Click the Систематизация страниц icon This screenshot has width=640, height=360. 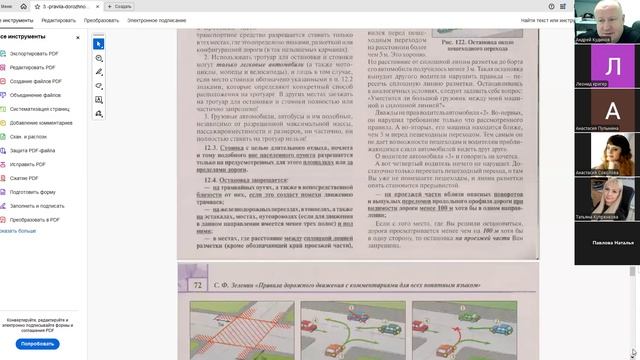click(x=2, y=109)
